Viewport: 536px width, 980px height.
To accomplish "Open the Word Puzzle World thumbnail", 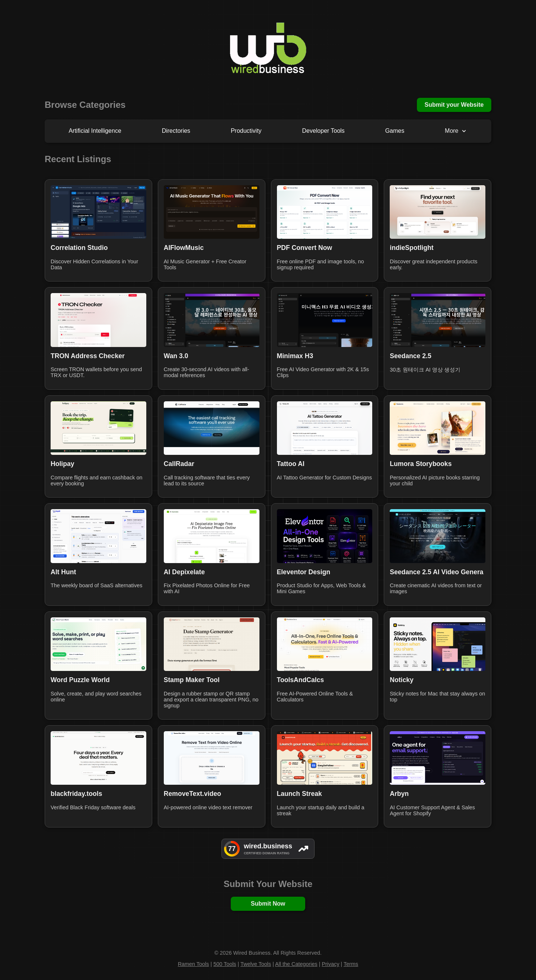I will pyautogui.click(x=98, y=644).
